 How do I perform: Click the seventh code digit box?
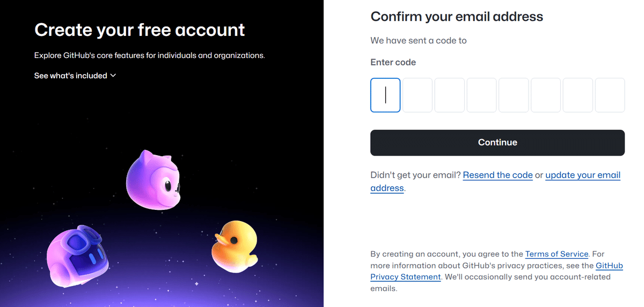tap(578, 95)
